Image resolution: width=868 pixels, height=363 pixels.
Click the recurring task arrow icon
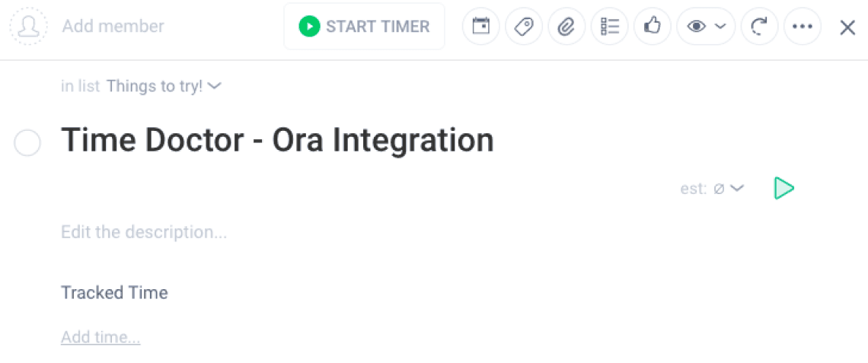759,27
